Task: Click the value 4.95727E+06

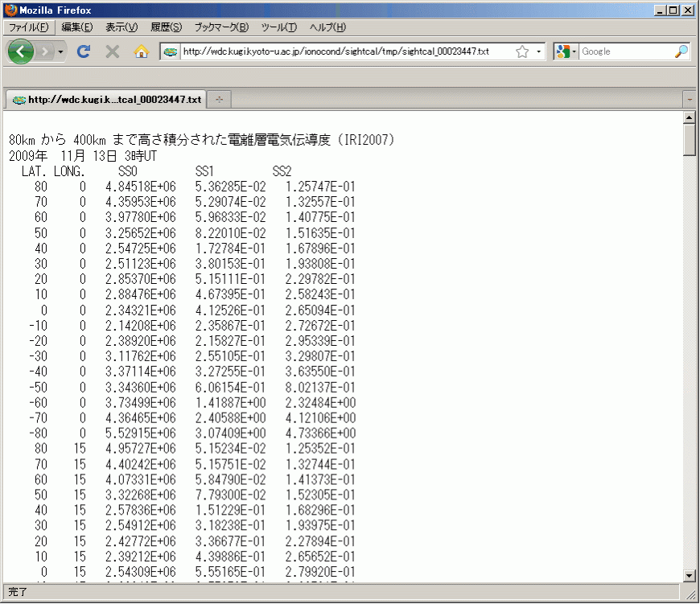Action: pyautogui.click(x=141, y=448)
